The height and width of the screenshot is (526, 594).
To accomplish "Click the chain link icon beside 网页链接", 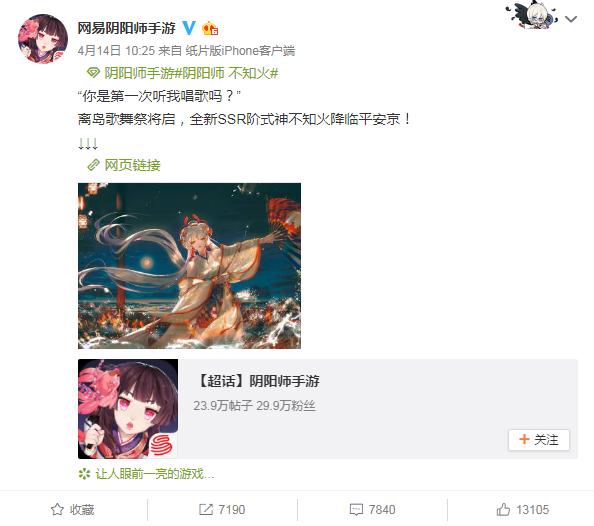I will coord(93,165).
